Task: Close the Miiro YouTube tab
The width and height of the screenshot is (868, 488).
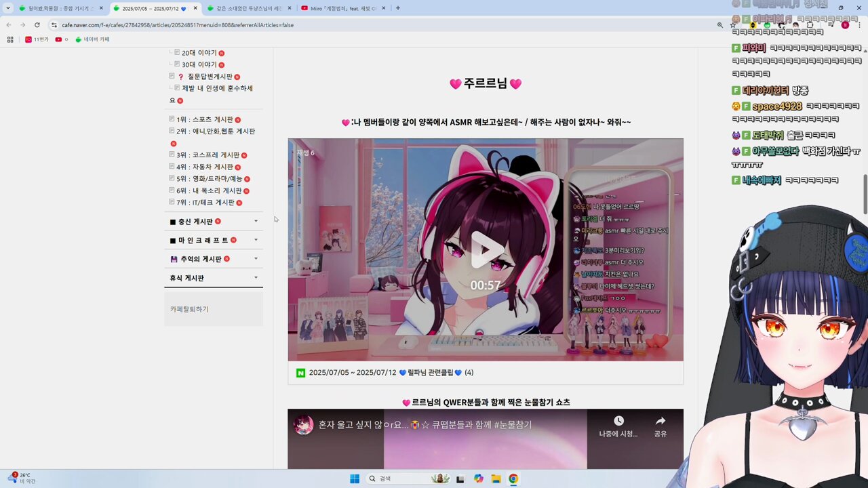Action: 383,8
